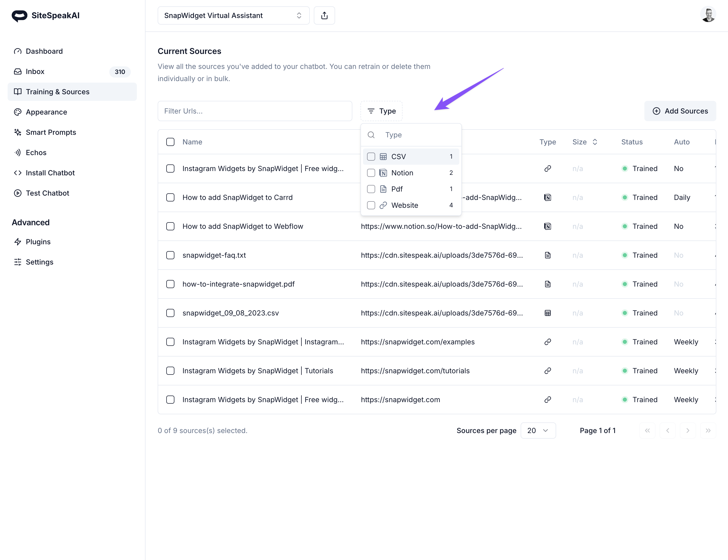Open the SnapWidget Virtual Assistant chatbot selector

click(233, 16)
